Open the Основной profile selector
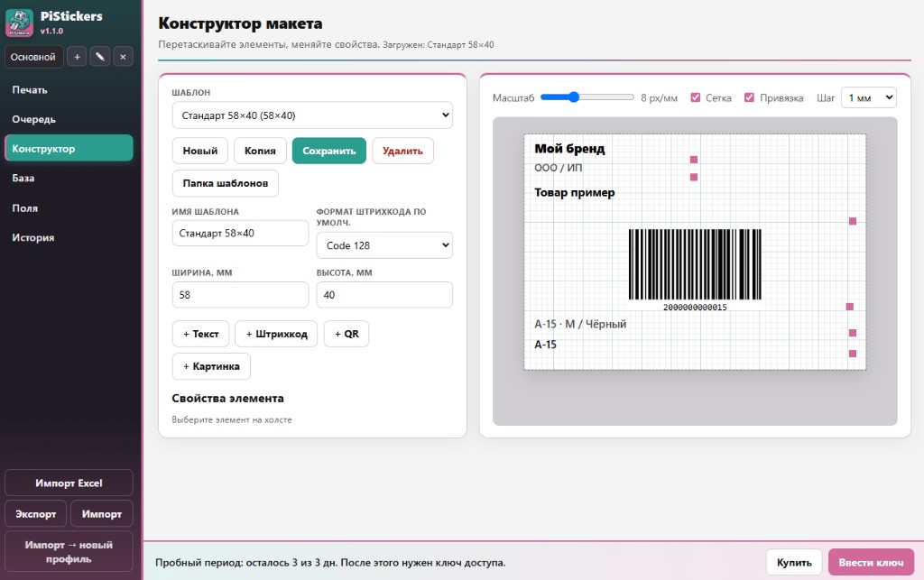Screen dimensions: 924x580 tap(33, 57)
